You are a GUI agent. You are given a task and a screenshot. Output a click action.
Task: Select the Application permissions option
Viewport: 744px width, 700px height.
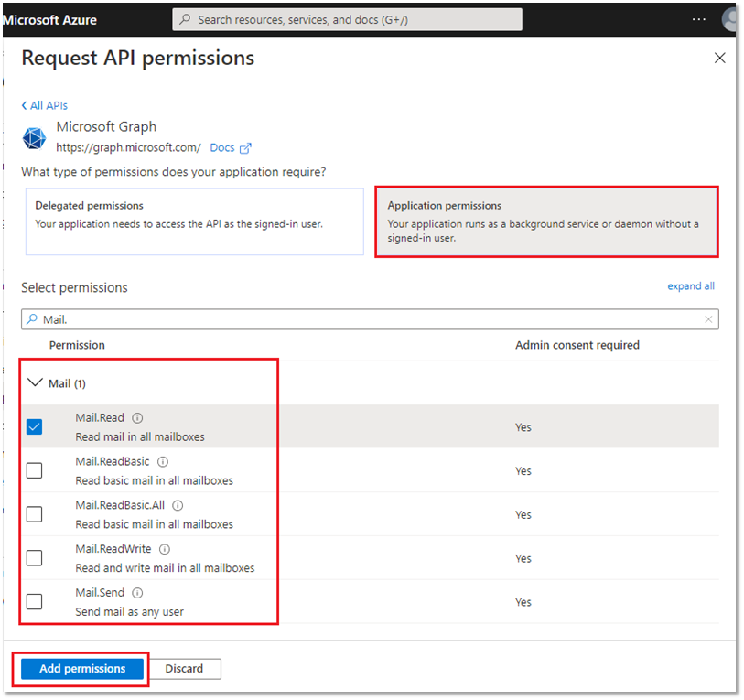(x=546, y=221)
